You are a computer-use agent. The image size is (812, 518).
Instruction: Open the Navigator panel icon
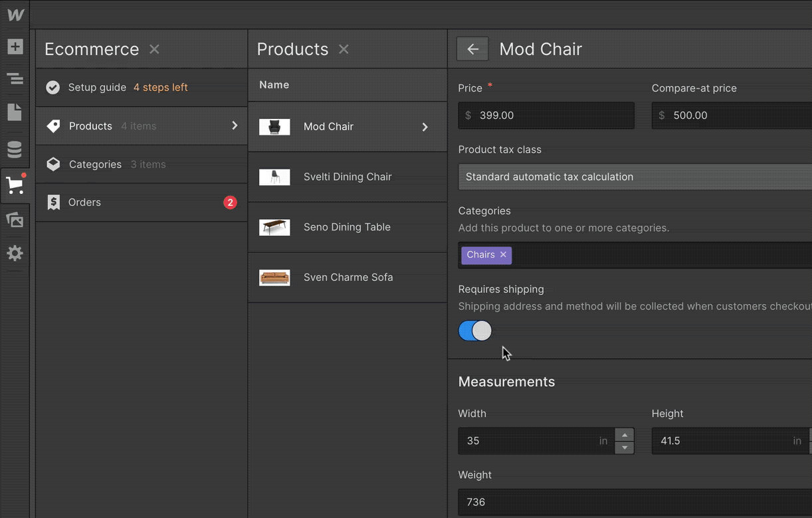15,79
